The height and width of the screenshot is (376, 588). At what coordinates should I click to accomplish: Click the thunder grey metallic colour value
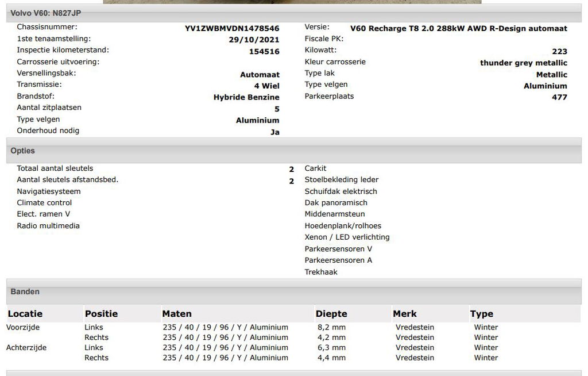point(523,63)
